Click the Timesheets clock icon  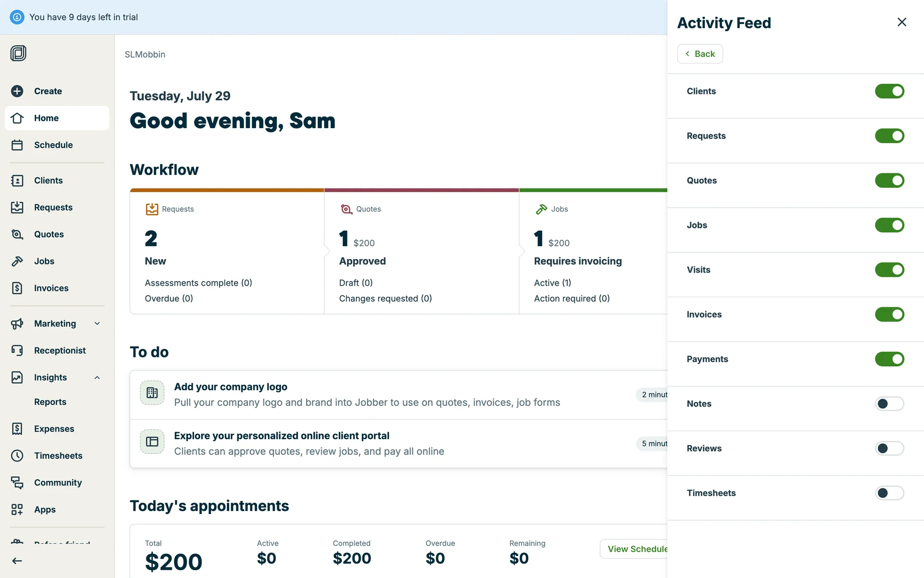(17, 456)
